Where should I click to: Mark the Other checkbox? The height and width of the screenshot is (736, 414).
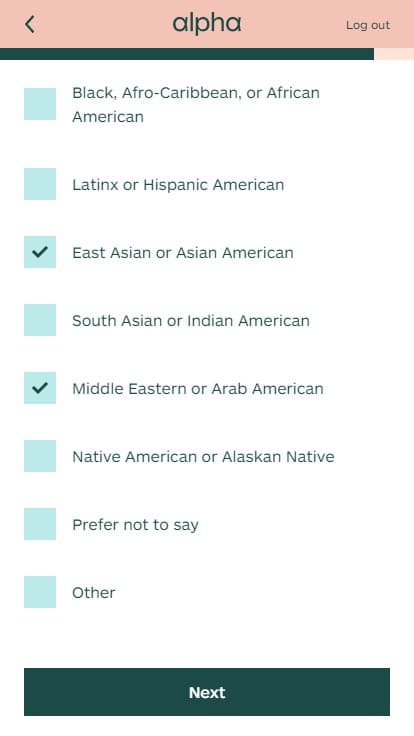[40, 592]
